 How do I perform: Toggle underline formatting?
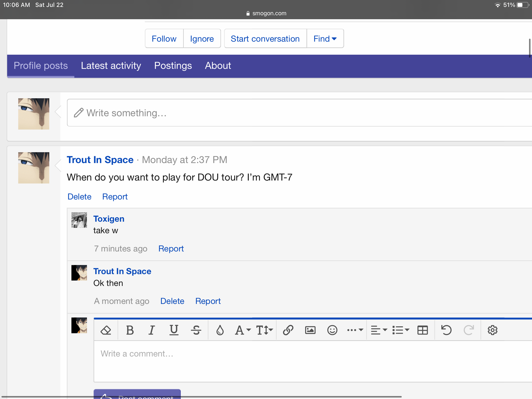point(174,330)
